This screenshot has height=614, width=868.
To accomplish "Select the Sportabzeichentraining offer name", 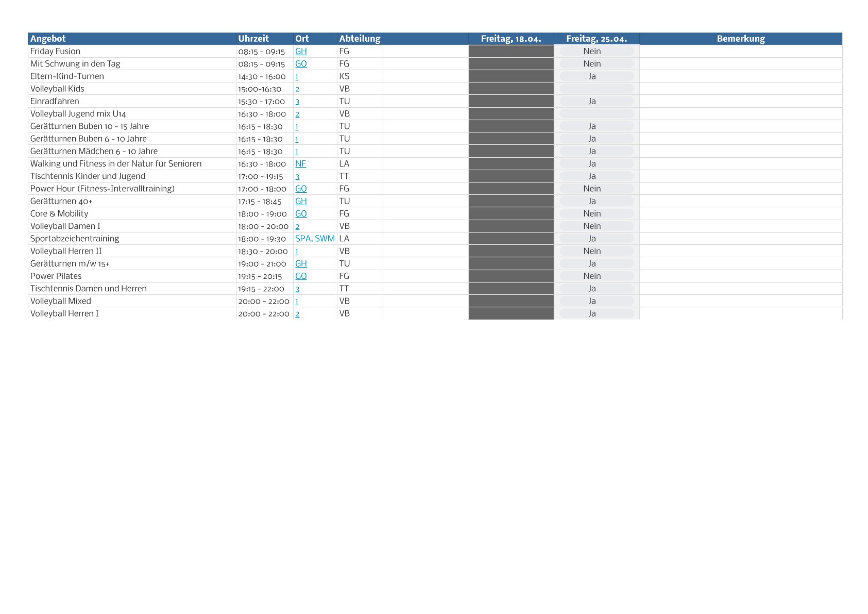I will (x=75, y=239).
